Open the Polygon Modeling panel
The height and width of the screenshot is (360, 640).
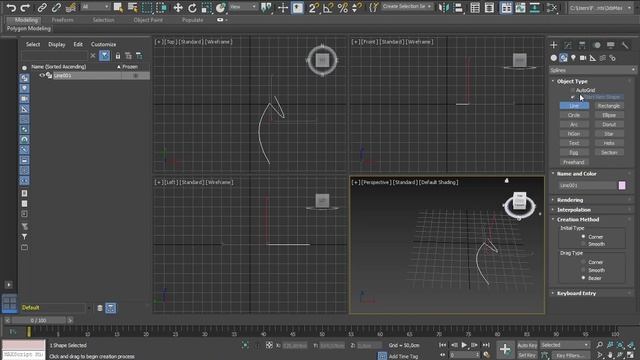tap(29, 29)
